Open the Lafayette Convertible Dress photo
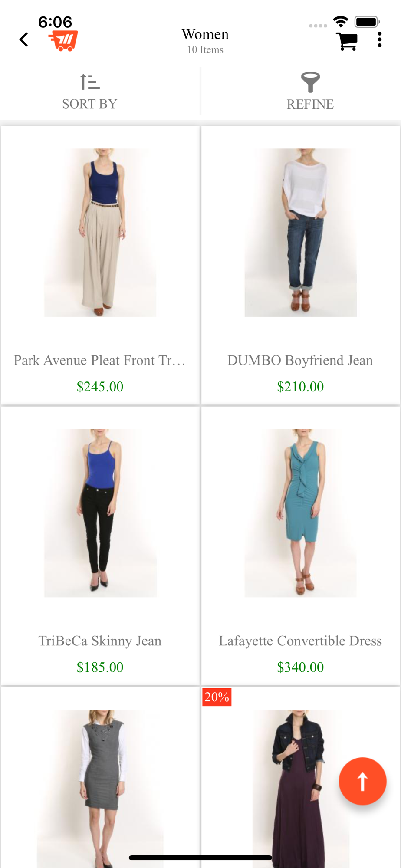Viewport: 401px width, 868px height. pos(301,513)
